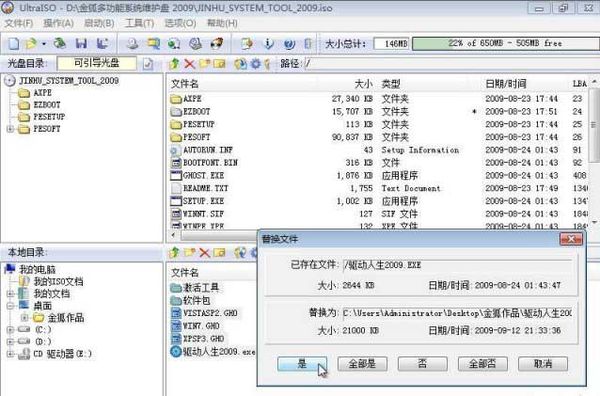Click the 取消 button in dialog
600x396 pixels.
(543, 363)
